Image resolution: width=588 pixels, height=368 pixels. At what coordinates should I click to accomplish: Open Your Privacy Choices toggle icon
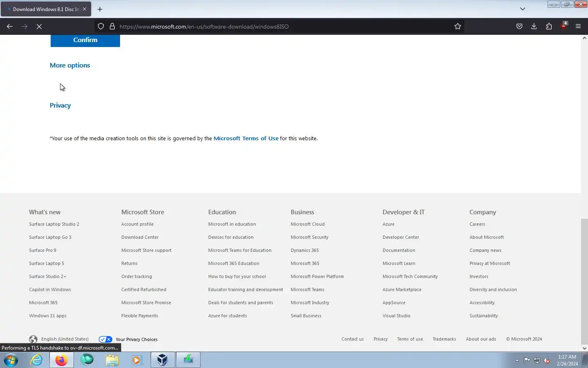pyautogui.click(x=105, y=339)
